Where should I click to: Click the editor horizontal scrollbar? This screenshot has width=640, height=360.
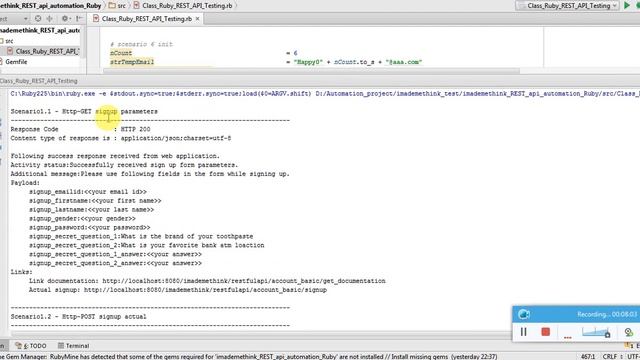(312, 71)
